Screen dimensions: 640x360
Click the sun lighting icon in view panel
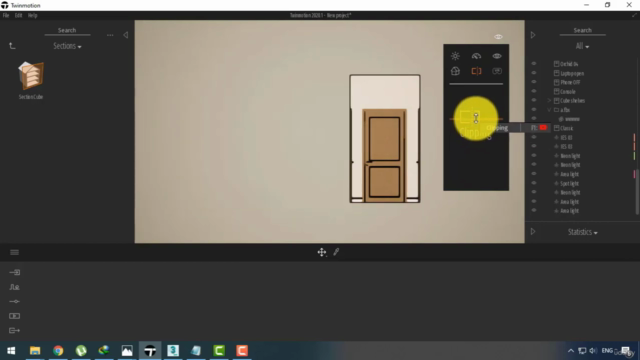[455, 56]
